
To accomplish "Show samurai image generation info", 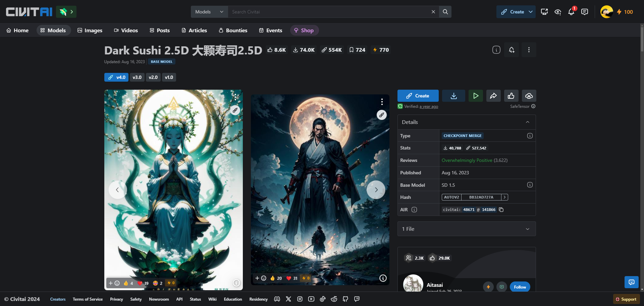I will (383, 278).
